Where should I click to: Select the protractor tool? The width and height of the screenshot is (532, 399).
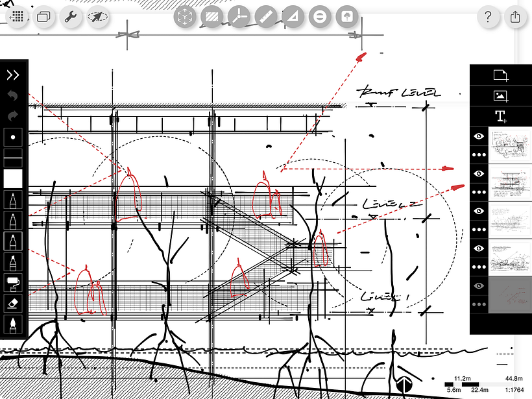(239, 17)
